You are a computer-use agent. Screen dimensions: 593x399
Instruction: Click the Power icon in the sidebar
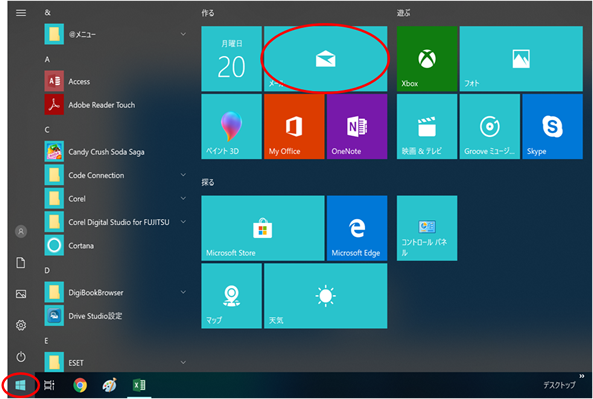[21, 357]
